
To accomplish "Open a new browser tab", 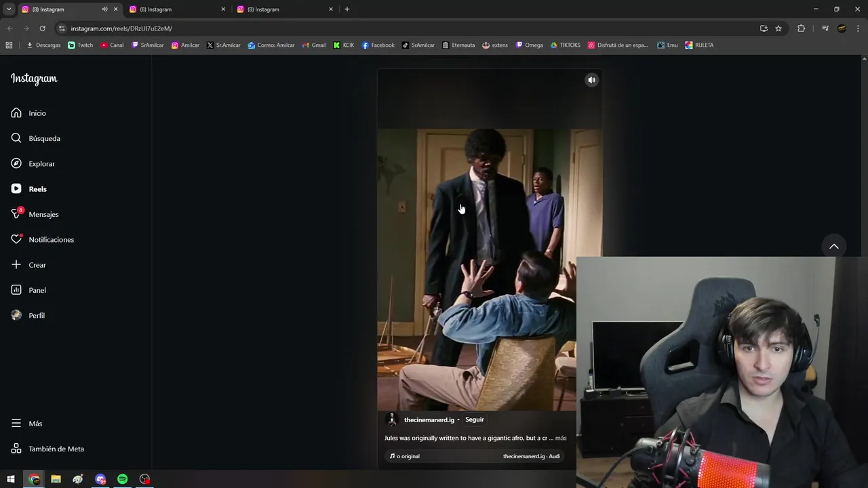I will click(347, 9).
